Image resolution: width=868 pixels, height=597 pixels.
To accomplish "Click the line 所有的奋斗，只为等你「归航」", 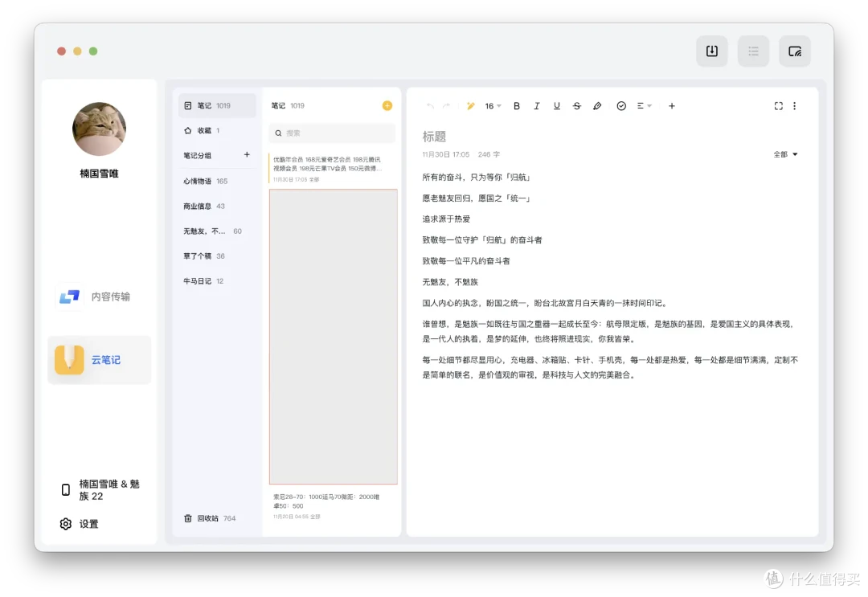I will coord(477,177).
